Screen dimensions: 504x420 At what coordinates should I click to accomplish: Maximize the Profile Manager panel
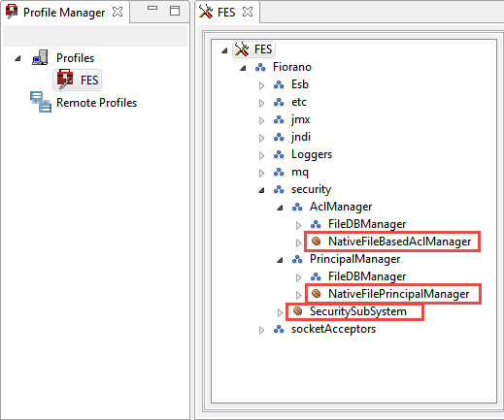coord(175,11)
